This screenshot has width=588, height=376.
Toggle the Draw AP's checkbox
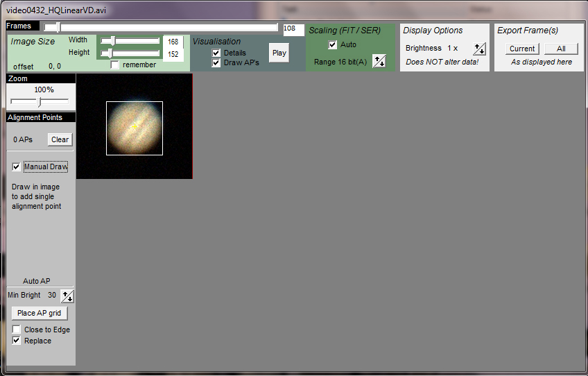[x=216, y=62]
